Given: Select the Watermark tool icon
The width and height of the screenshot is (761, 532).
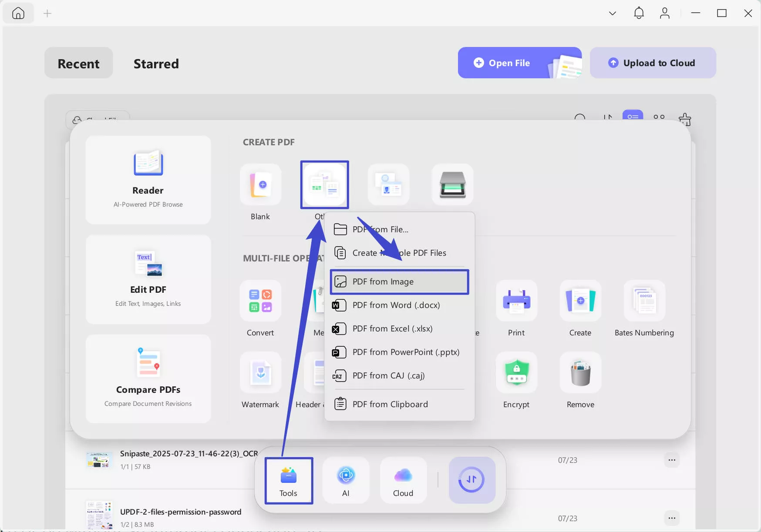Looking at the screenshot, I should (260, 373).
